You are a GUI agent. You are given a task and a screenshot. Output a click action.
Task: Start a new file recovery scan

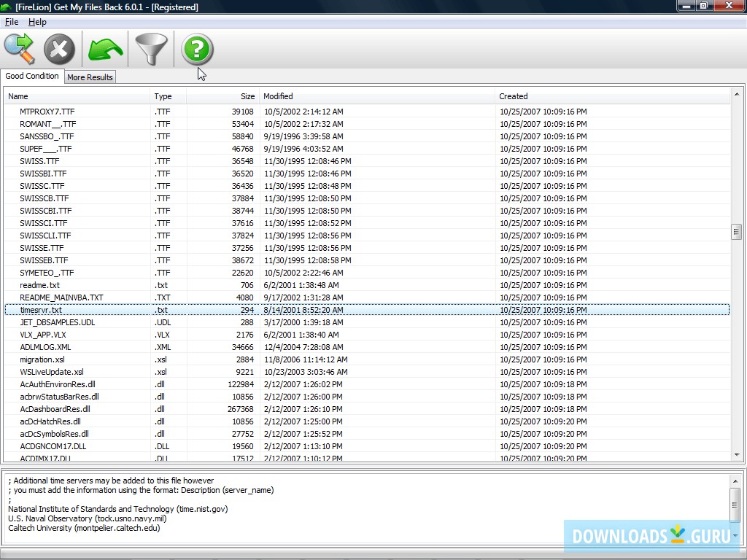[19, 48]
